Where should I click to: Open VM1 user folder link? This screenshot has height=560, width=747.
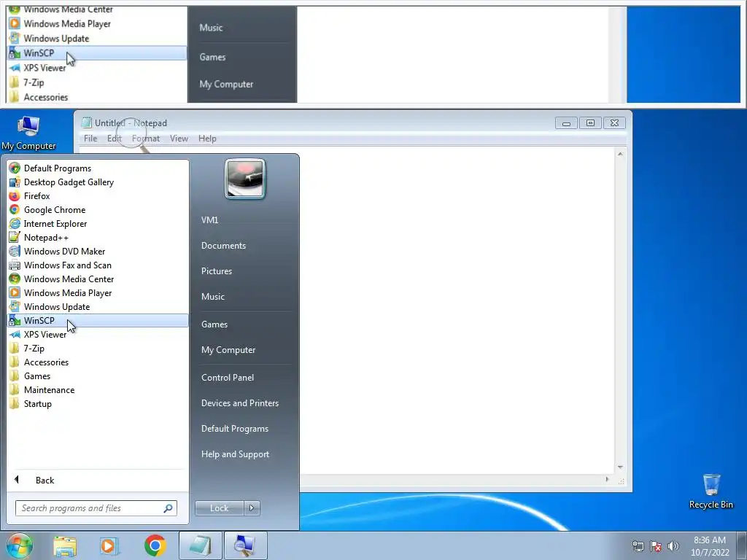coord(209,220)
